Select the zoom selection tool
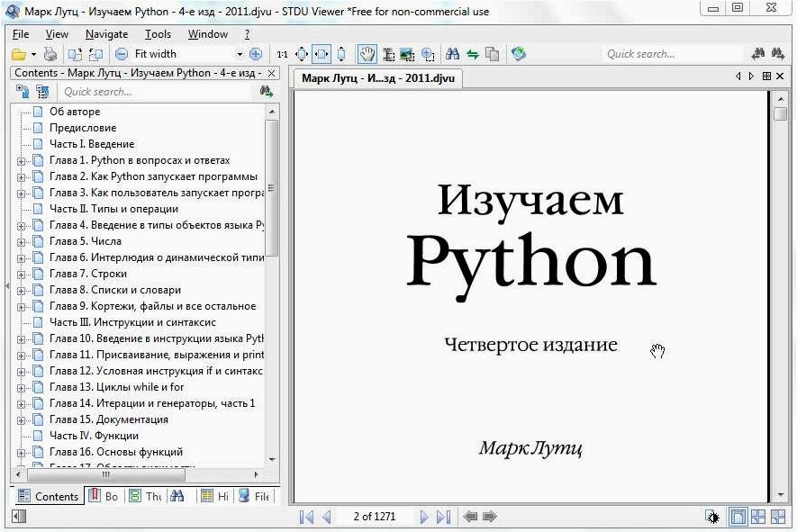This screenshot has width=797, height=532. (x=428, y=54)
